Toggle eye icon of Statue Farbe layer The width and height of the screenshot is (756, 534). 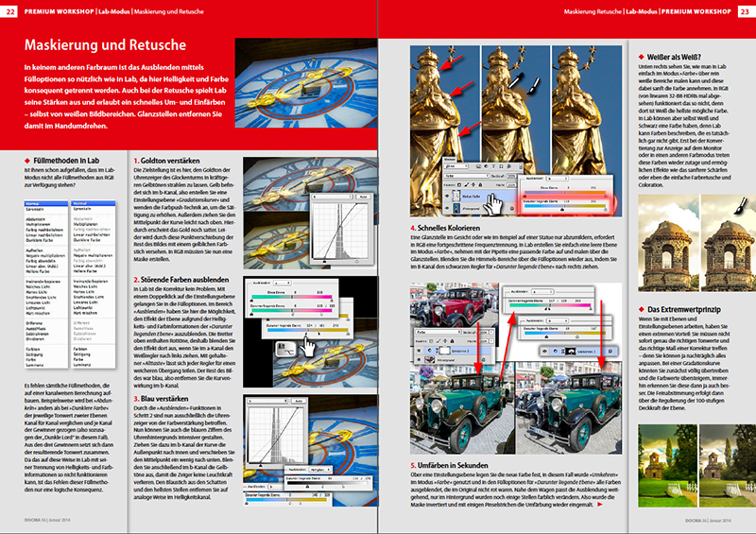447,196
